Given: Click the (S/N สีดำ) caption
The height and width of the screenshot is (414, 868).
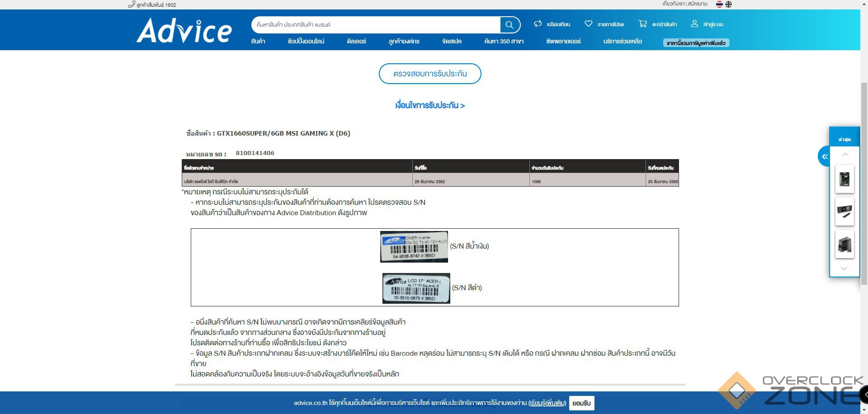Looking at the screenshot, I should point(467,287).
